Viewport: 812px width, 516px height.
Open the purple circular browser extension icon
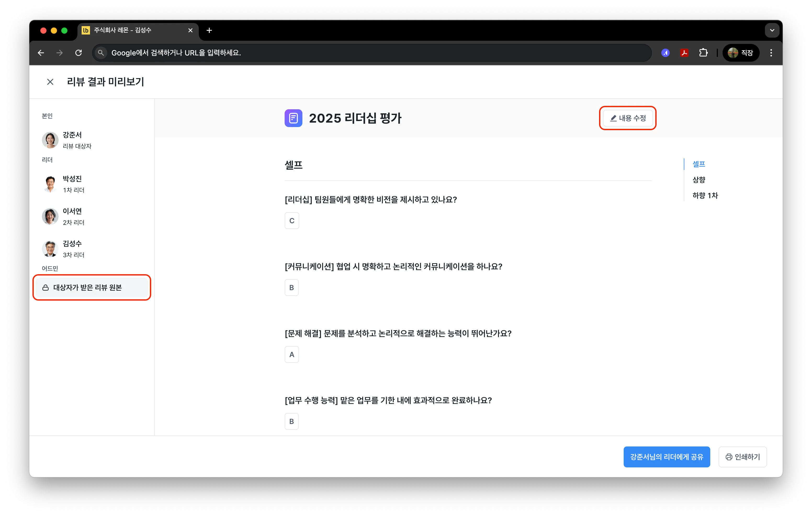pos(665,53)
